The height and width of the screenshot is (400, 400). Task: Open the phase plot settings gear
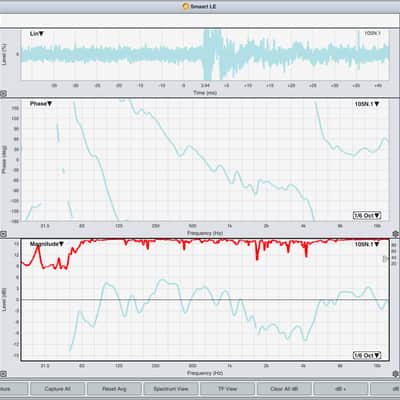click(396, 234)
